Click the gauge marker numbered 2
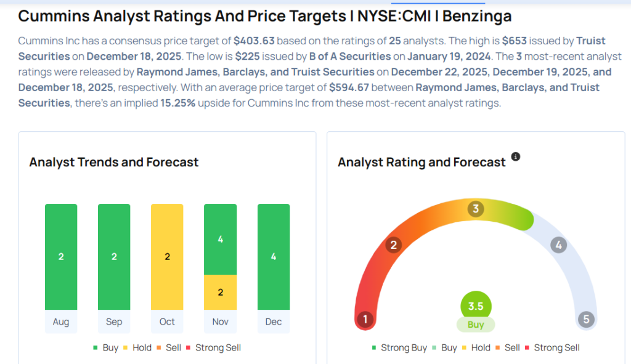631x364 pixels. (x=393, y=245)
